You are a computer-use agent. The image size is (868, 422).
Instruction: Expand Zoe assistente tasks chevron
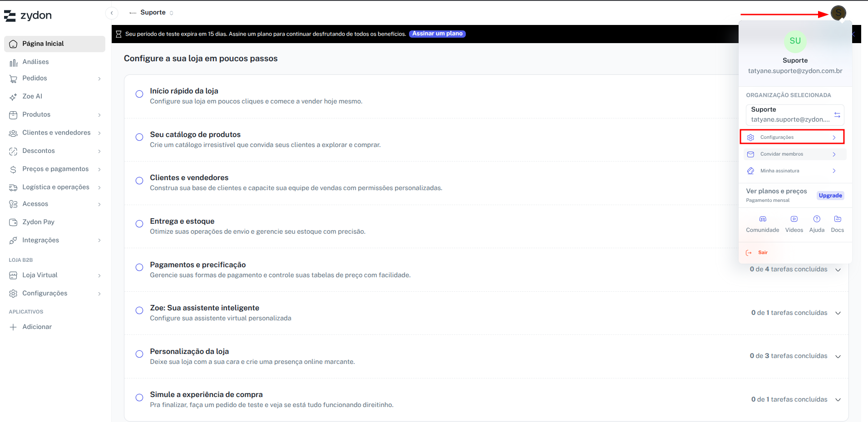838,313
